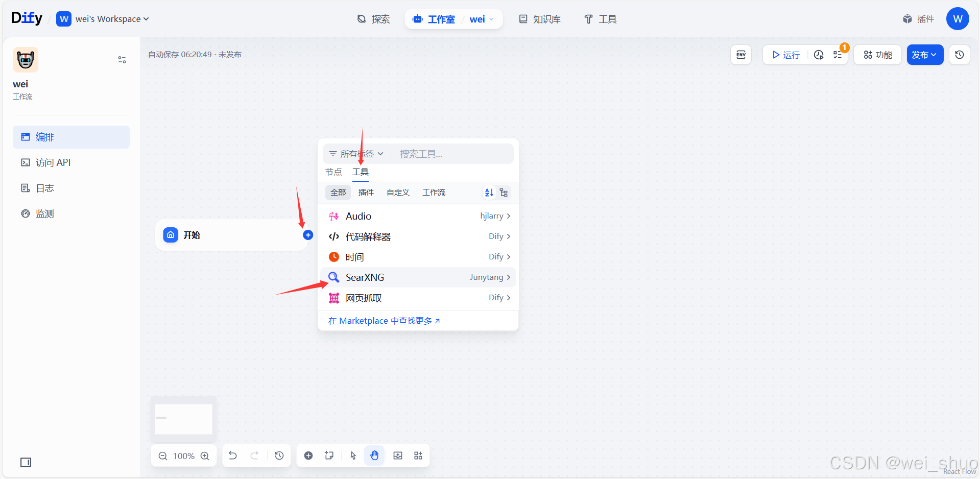The height and width of the screenshot is (479, 980).
Task: Click the undo icon in bottom toolbar
Action: tap(233, 455)
